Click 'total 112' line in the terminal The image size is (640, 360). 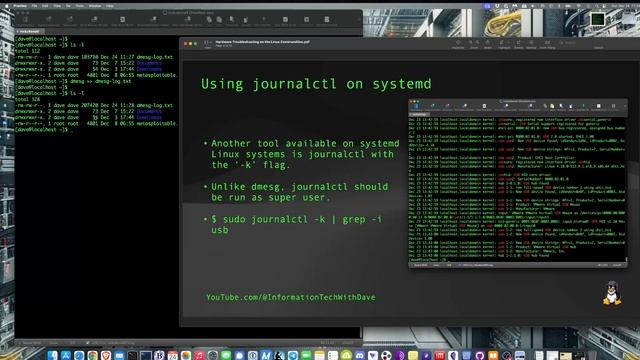pos(27,51)
